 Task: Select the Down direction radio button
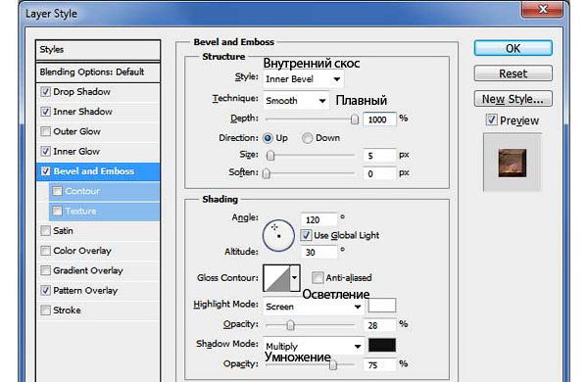point(307,138)
